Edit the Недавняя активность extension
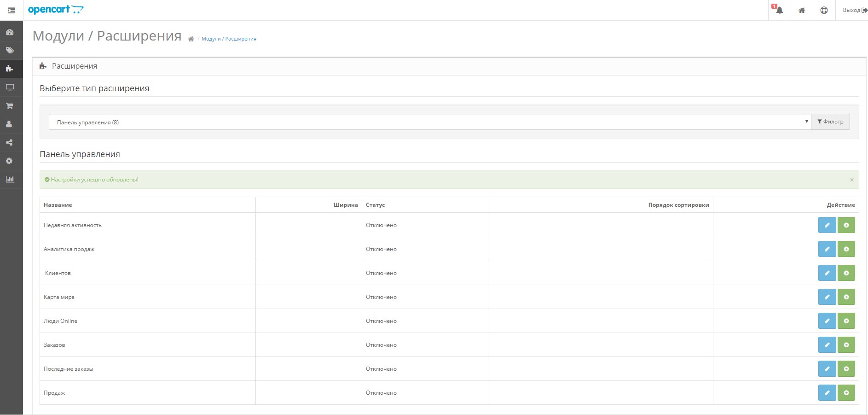The height and width of the screenshot is (415, 868). click(827, 225)
